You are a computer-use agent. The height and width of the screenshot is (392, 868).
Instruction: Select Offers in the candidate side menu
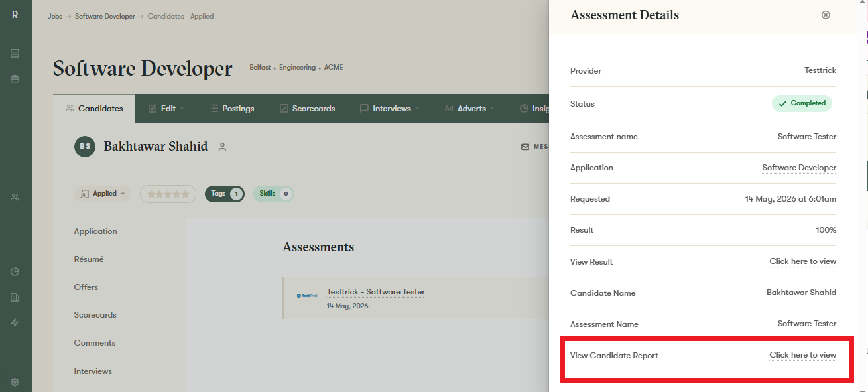click(86, 287)
